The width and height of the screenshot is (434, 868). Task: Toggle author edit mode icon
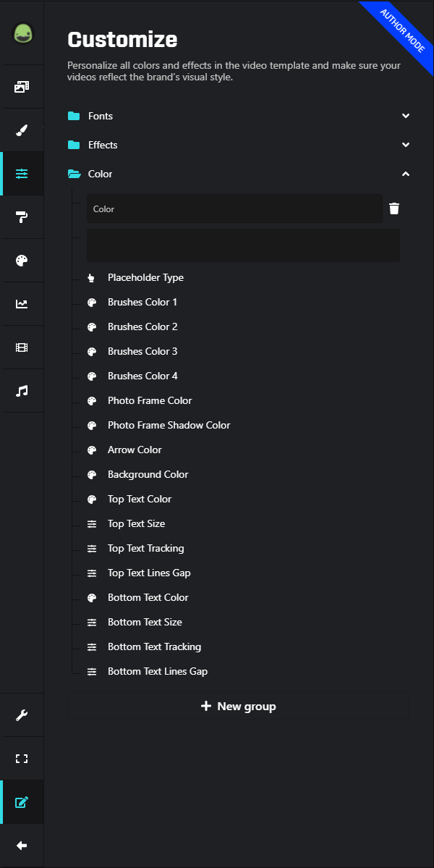22,802
